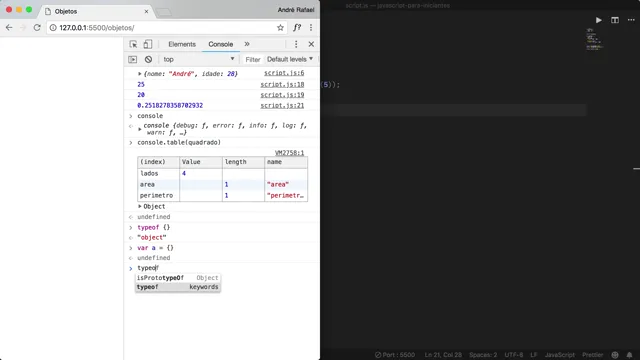640x360 pixels.
Task: Show console sidebar
Action: 133,60
